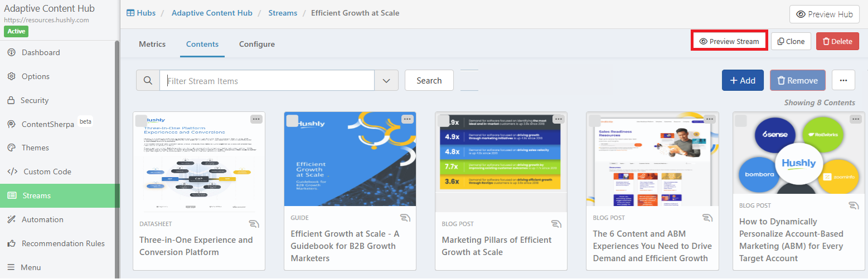
Task: Click the Themes palette icon
Action: coord(11,148)
